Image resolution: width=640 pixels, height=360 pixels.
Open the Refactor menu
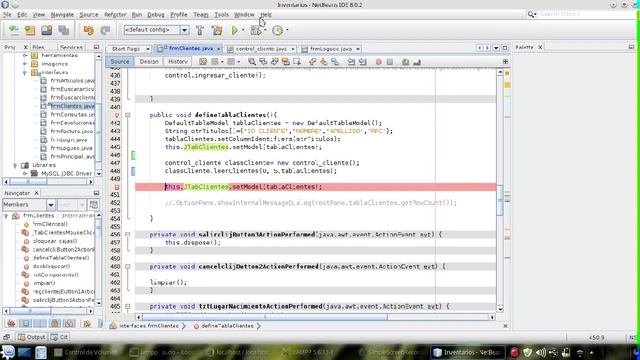point(115,14)
